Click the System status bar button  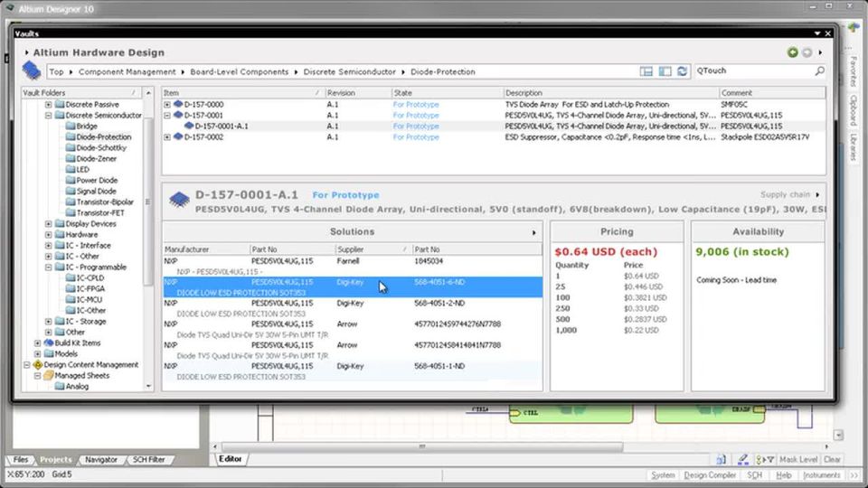pyautogui.click(x=663, y=474)
